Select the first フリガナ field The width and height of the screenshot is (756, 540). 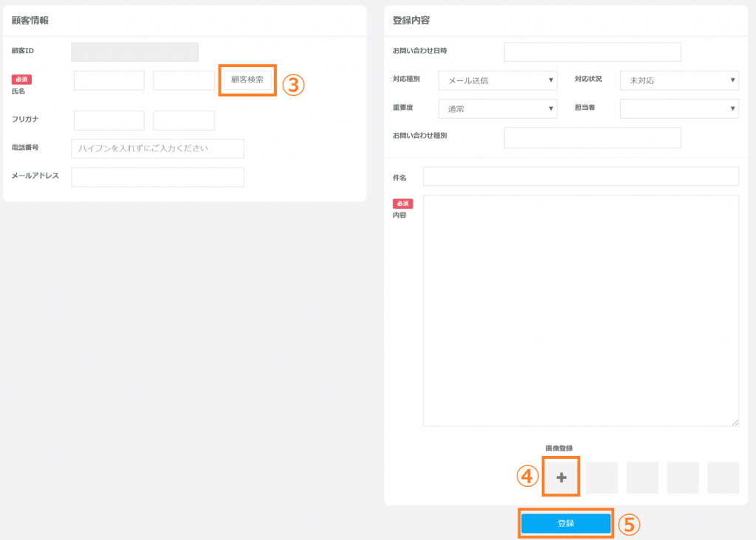[109, 120]
